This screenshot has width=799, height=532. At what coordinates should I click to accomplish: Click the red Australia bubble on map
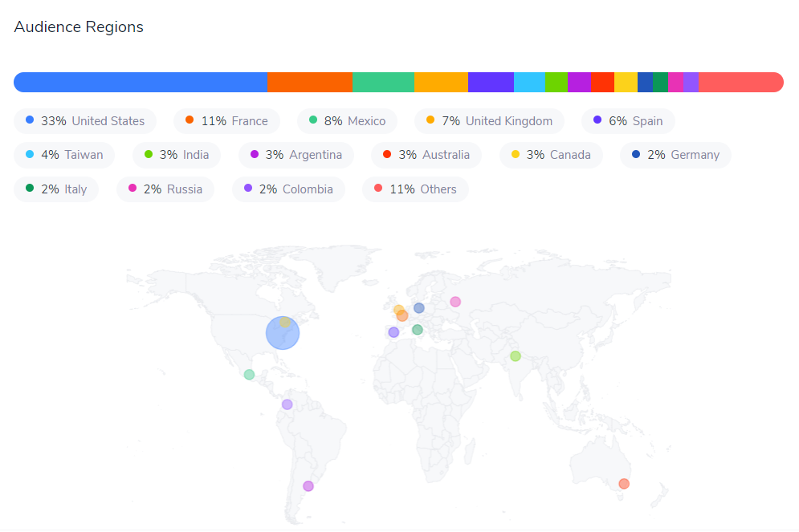pos(624,484)
